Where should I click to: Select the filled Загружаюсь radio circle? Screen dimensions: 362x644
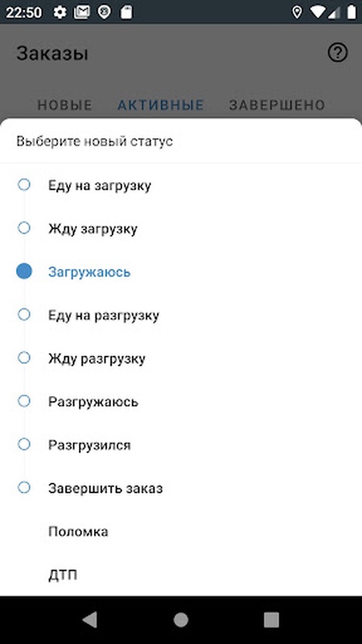coord(24,271)
